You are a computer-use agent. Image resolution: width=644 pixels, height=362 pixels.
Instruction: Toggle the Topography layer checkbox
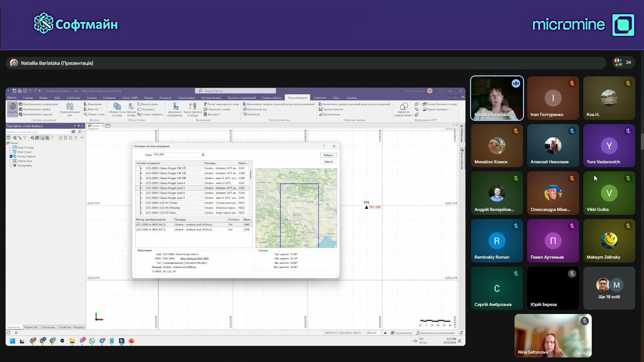(x=11, y=165)
